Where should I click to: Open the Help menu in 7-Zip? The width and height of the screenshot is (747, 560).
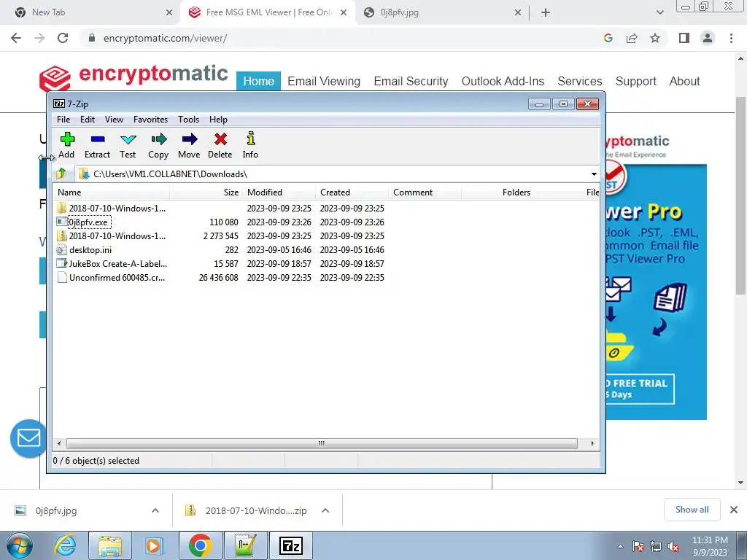point(218,120)
